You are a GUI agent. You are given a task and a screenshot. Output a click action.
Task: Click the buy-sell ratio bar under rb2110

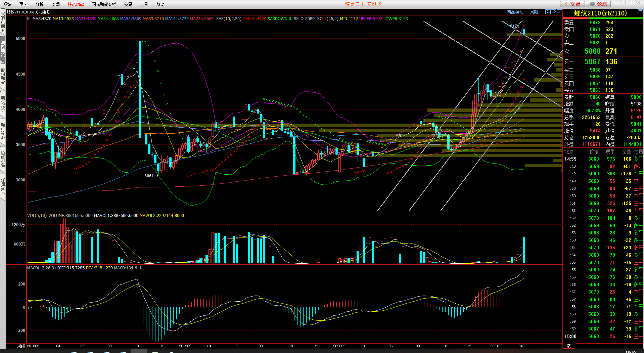(603, 18)
